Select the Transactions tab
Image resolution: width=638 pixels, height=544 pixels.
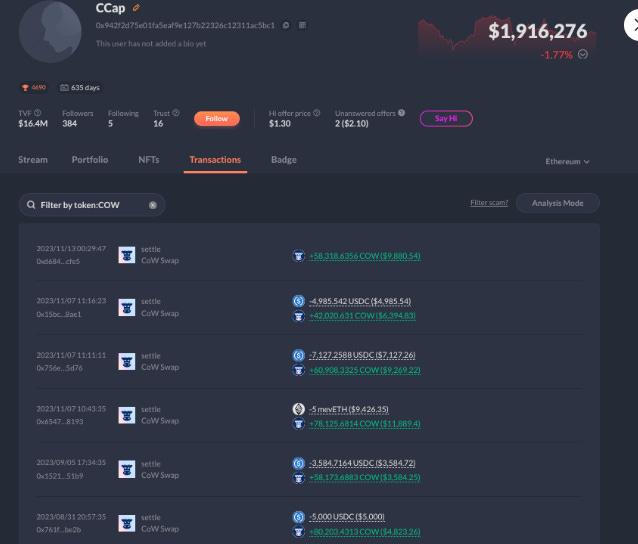pos(215,160)
